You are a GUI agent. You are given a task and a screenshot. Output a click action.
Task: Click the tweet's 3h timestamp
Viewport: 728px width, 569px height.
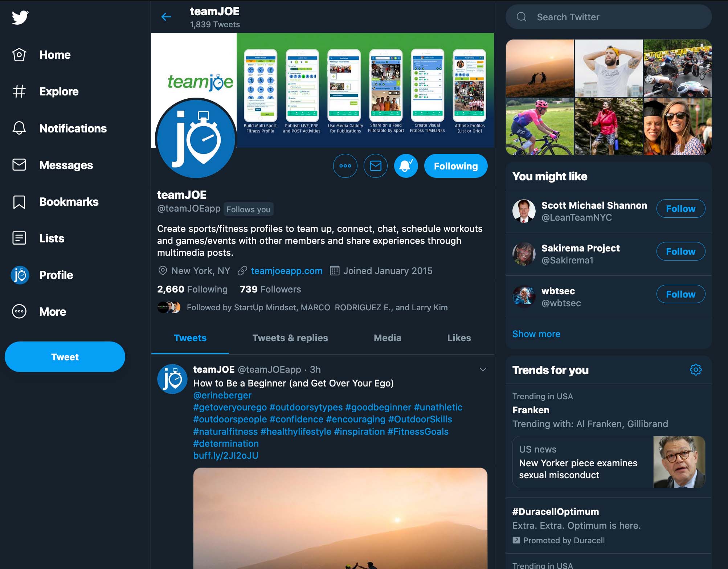coord(315,369)
